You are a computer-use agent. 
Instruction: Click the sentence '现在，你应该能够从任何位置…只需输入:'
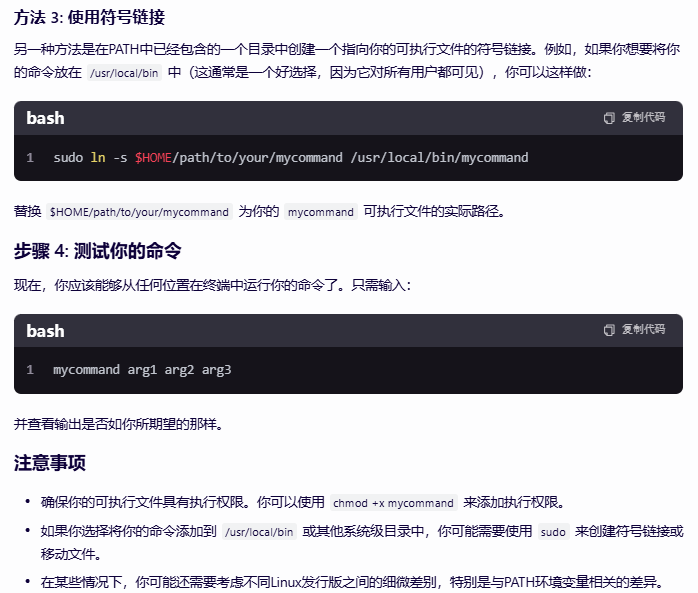pos(212,285)
